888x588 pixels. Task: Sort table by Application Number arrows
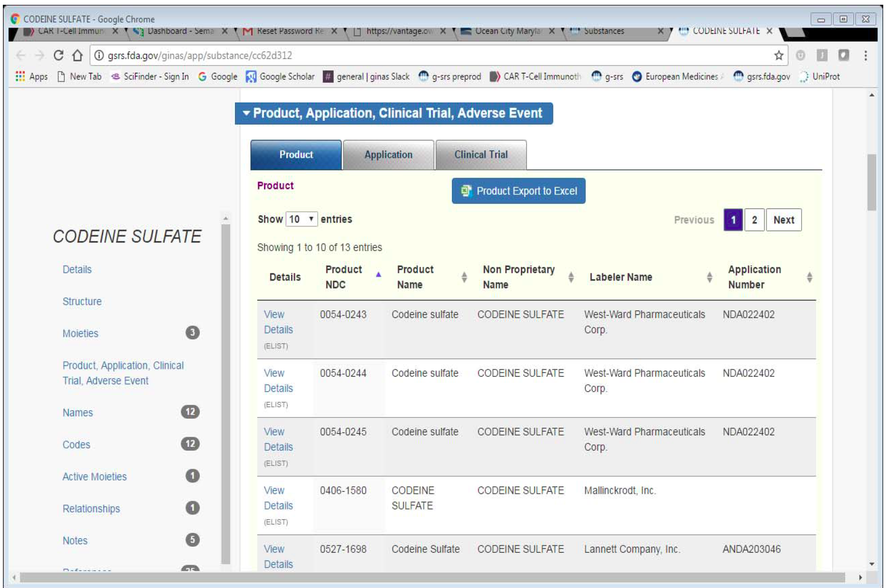pos(810,277)
